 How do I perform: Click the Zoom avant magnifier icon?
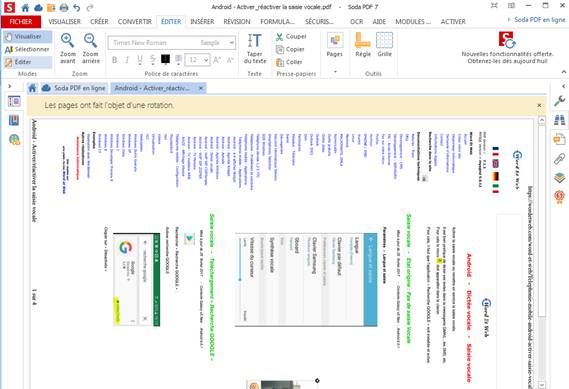pos(67,40)
